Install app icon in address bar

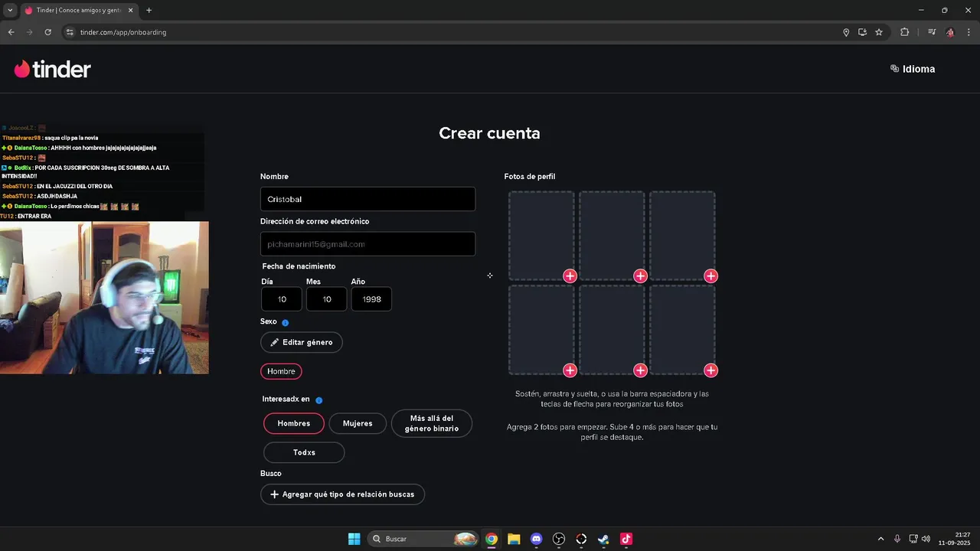[862, 32]
